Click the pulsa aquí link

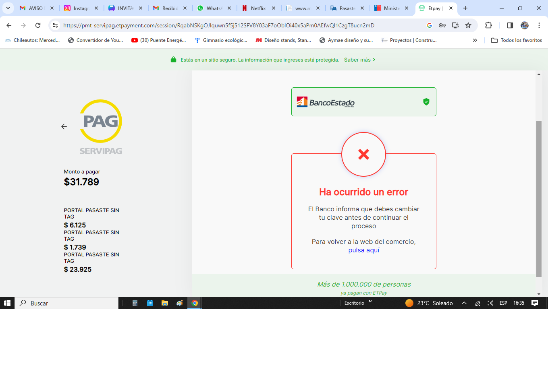pyautogui.click(x=364, y=250)
